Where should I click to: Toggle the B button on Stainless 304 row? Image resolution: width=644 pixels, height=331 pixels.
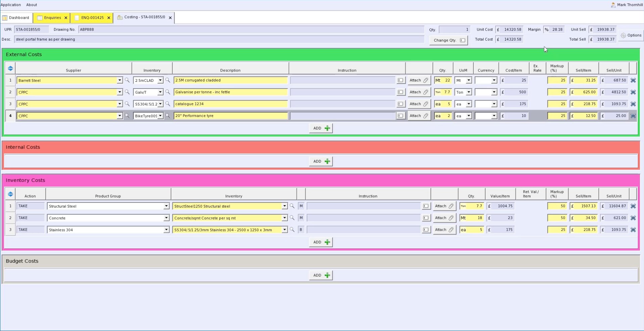(301, 230)
